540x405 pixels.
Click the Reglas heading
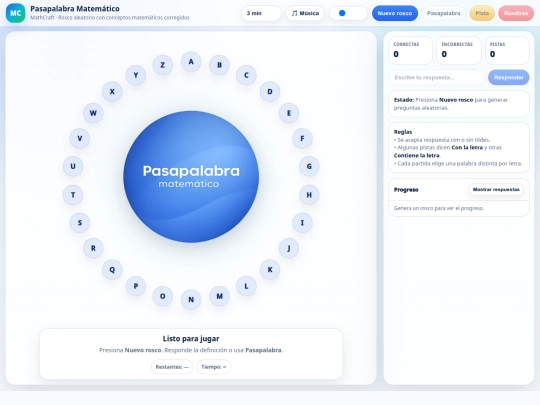(x=403, y=132)
